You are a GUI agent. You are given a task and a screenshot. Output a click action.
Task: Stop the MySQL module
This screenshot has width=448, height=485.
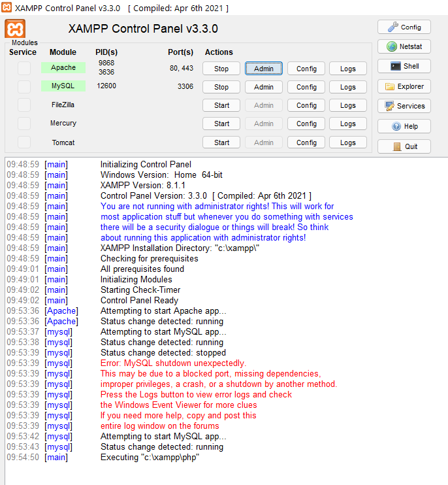221,87
